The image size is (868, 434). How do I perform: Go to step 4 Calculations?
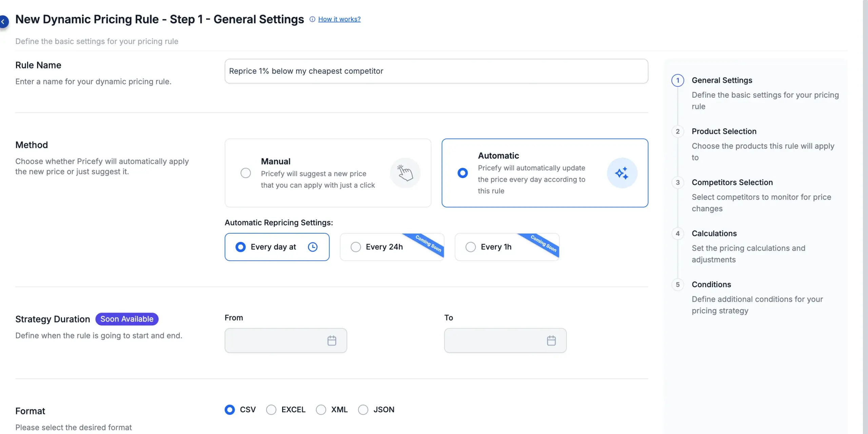[714, 234]
